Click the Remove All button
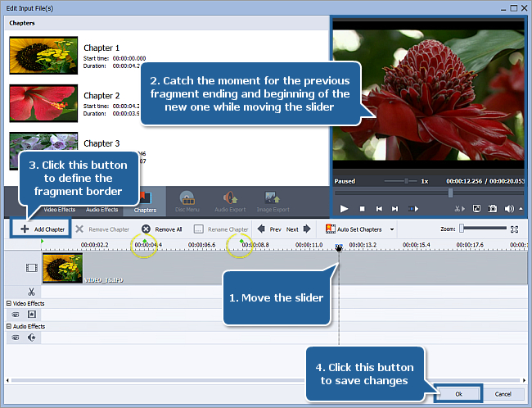The width and height of the screenshot is (532, 408). point(161,229)
